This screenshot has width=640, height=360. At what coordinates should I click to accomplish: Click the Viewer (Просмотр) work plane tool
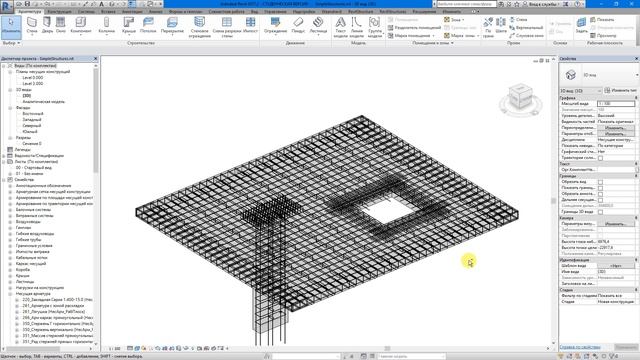603,36
